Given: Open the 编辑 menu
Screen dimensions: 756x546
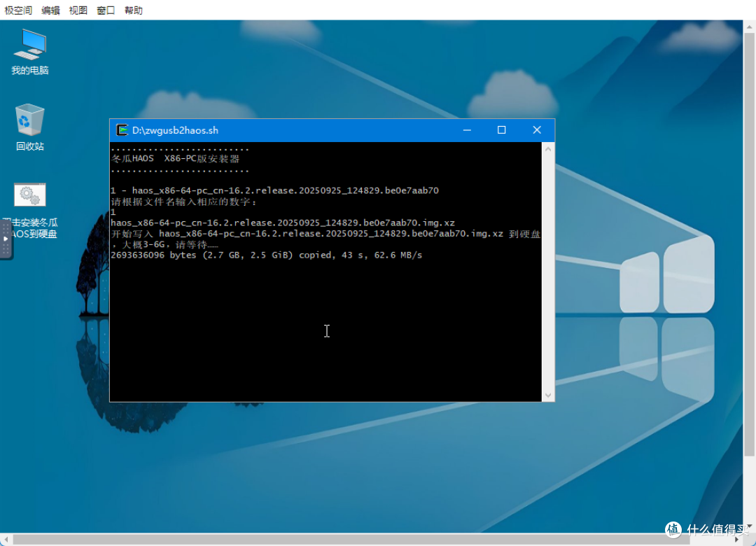Looking at the screenshot, I should [x=50, y=10].
